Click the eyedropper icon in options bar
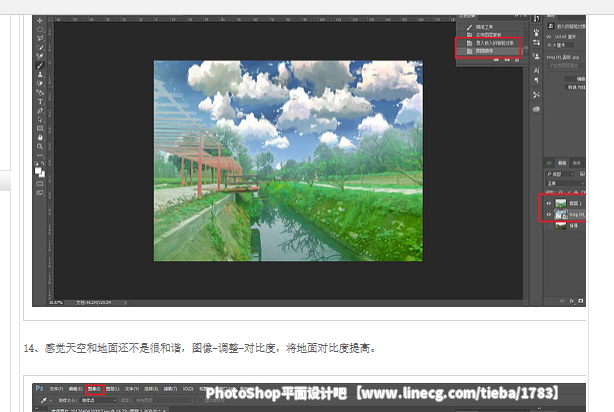Viewport: 614px width, 412px height. [x=44, y=400]
